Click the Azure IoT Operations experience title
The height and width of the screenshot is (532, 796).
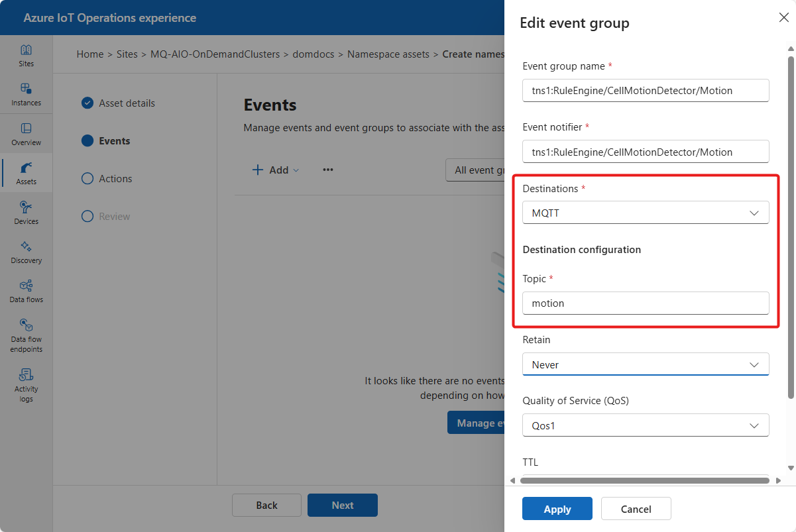coord(110,18)
